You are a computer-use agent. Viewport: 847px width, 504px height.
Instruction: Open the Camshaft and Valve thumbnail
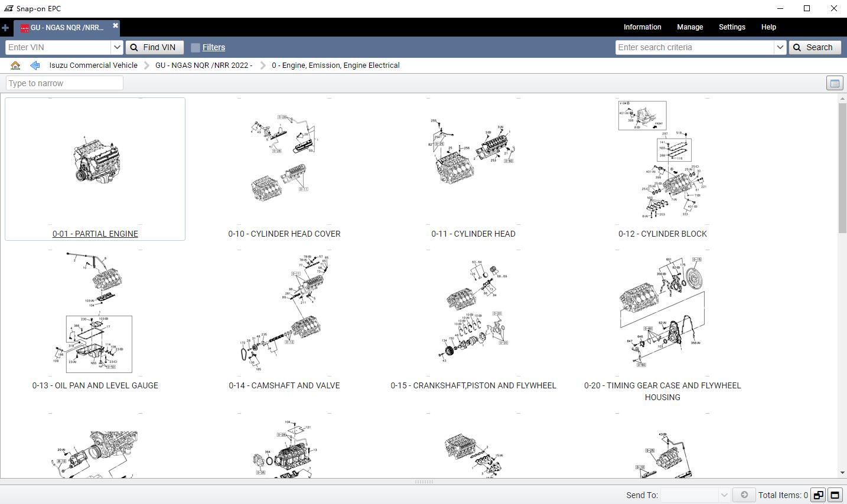(x=284, y=313)
